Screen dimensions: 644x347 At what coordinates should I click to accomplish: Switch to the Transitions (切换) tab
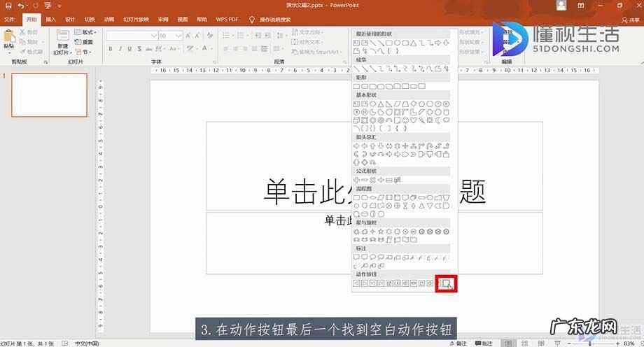[x=90, y=20]
